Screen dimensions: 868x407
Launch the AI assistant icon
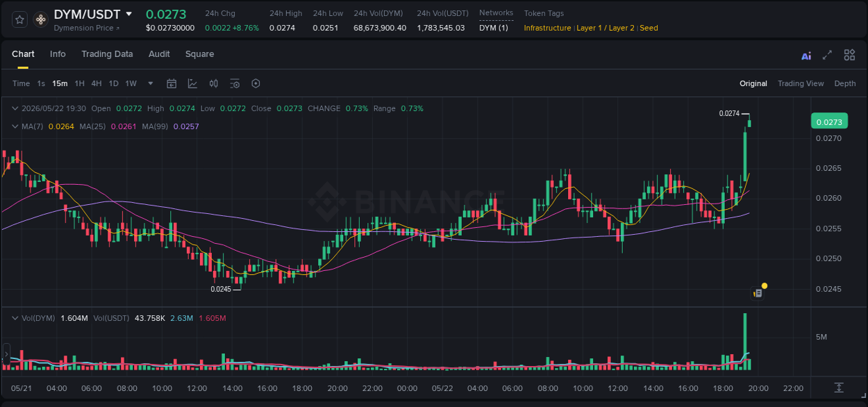tap(806, 56)
